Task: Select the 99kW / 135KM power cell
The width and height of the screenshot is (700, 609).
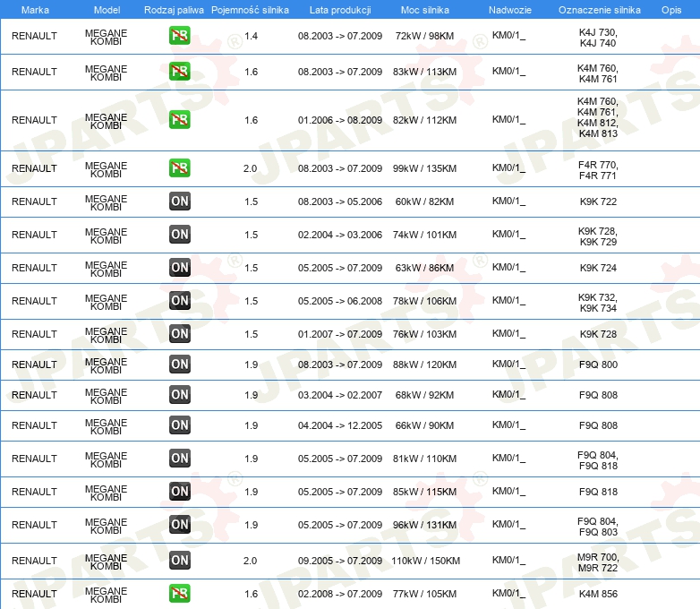Action: (424, 168)
